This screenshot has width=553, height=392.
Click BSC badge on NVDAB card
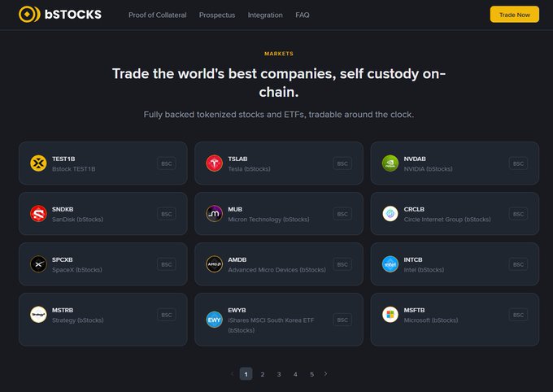pos(518,163)
